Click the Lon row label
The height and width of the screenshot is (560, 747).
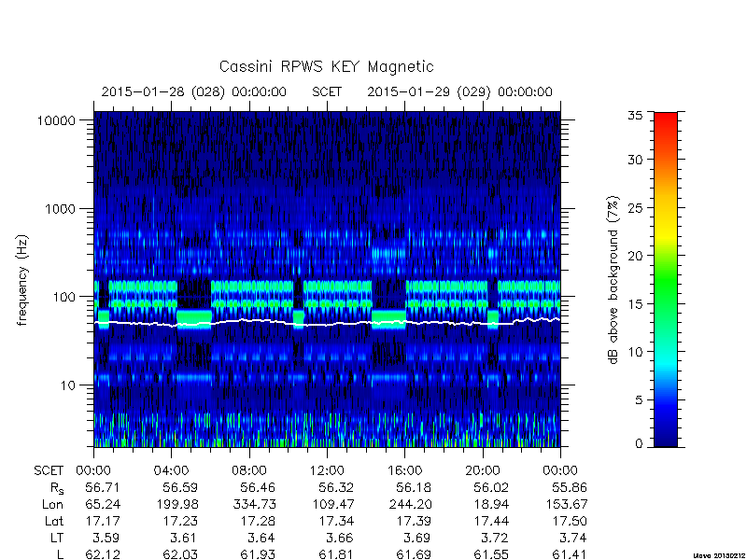point(53,504)
